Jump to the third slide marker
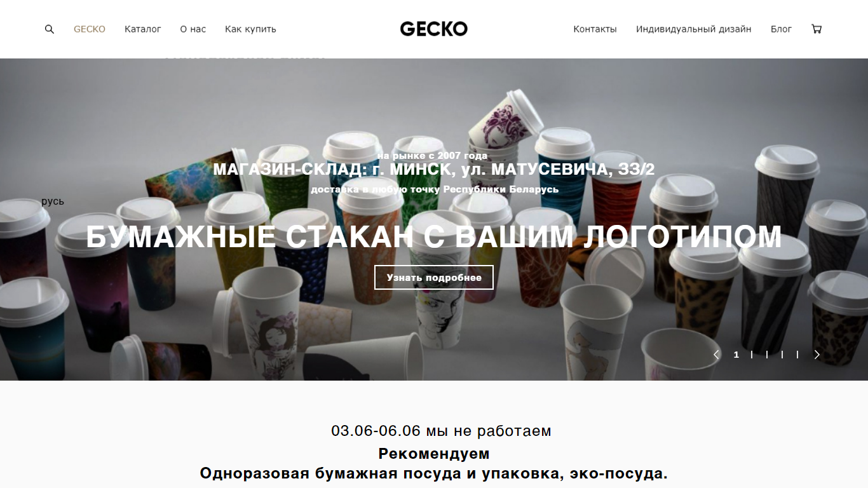This screenshot has width=868, height=488. (x=767, y=355)
